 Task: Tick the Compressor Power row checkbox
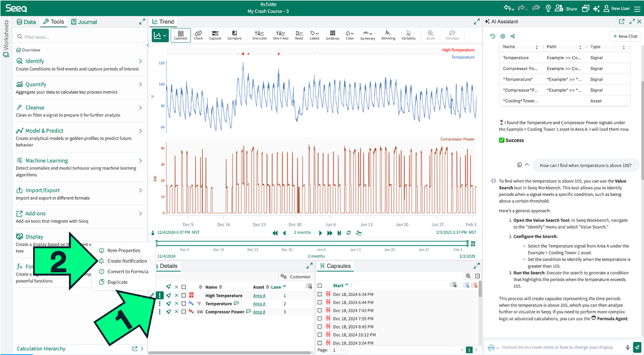pos(184,312)
